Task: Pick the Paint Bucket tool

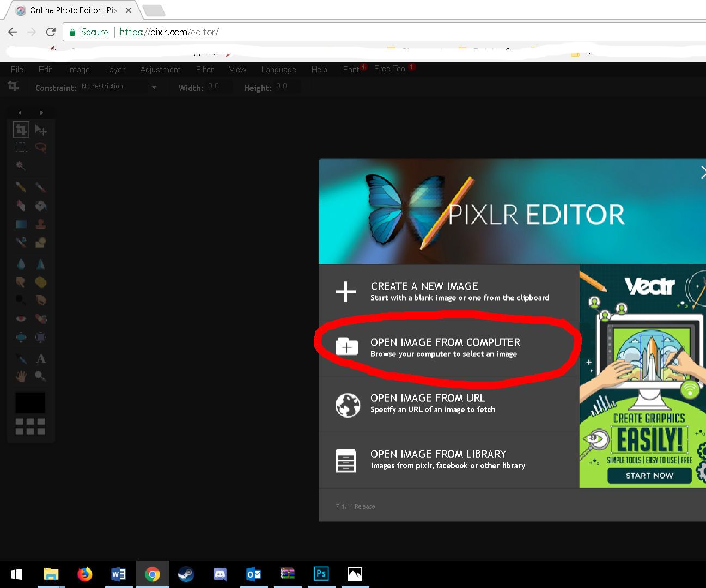Action: click(x=41, y=206)
